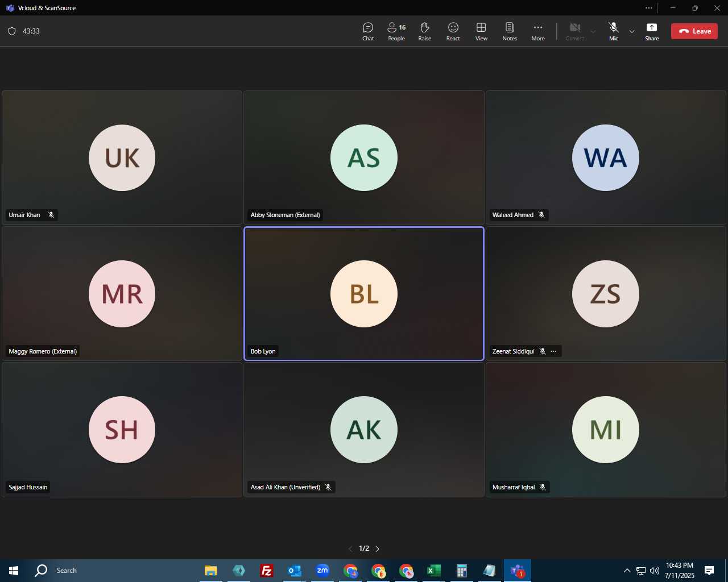Viewport: 728px width, 582px height.
Task: Select the MI avatar of Musharraf Iqbal
Action: (606, 430)
